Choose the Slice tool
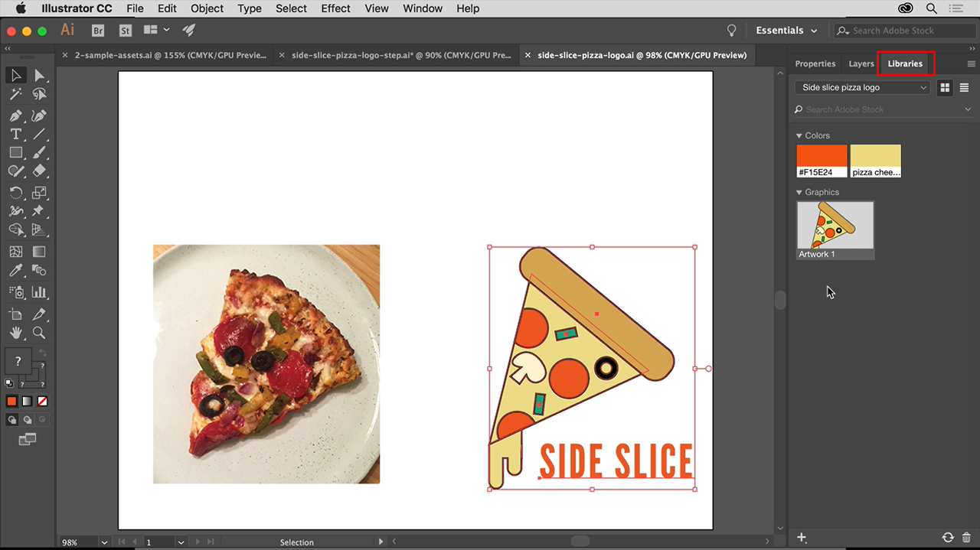 (x=39, y=314)
